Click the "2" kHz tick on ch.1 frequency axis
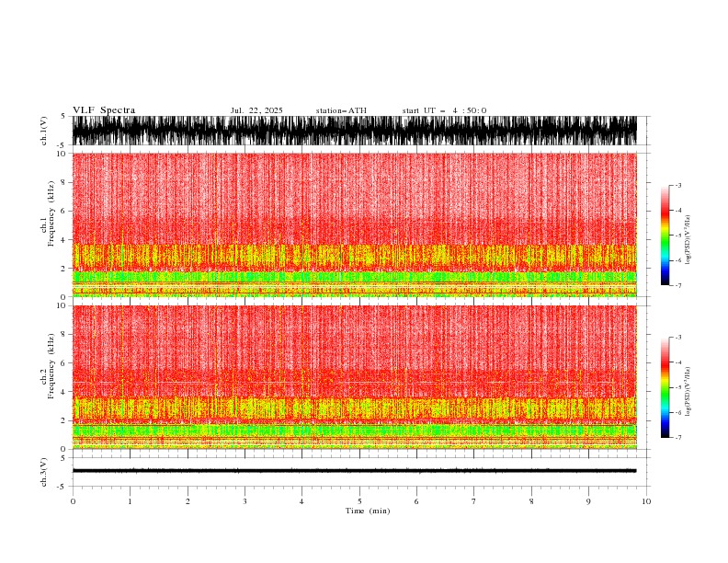Image resolution: width=728 pixels, height=563 pixels. point(63,269)
